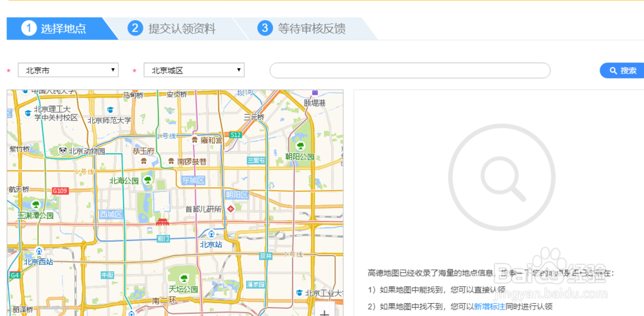Image resolution: width=644 pixels, height=316 pixels.
Task: Click the 恭王府 landmark icon
Action: click(144, 160)
